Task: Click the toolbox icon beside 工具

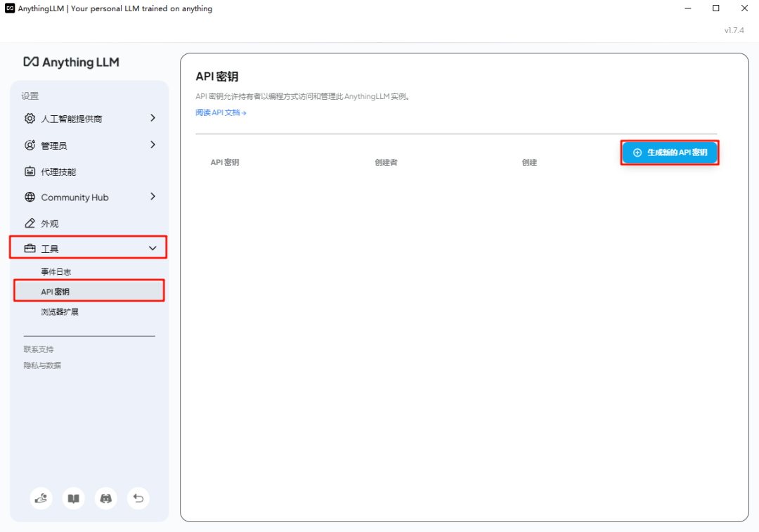Action: coord(30,248)
